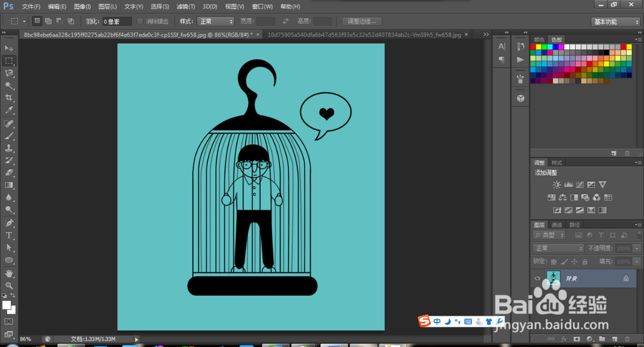
Task: Select the Magic Wand tool
Action: [x=8, y=86]
